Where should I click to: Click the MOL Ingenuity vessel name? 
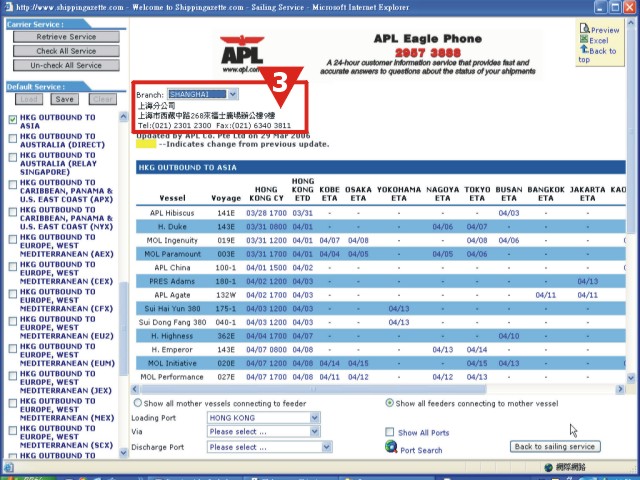[x=172, y=240]
